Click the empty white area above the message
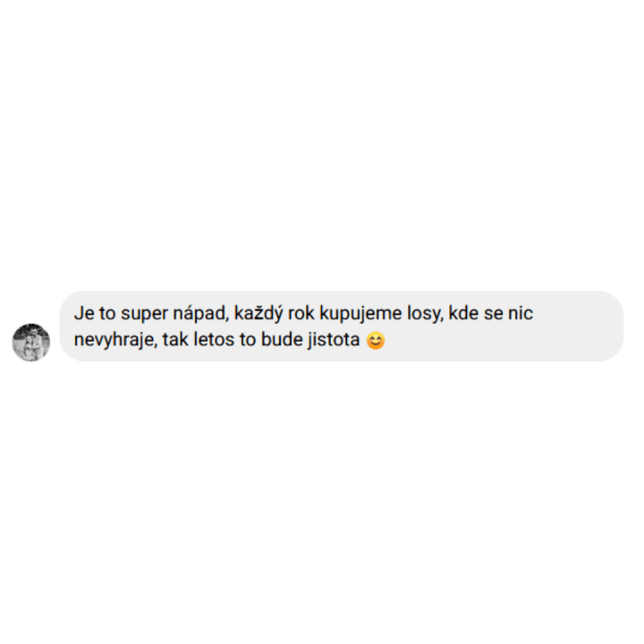644x644 pixels. coord(322,144)
